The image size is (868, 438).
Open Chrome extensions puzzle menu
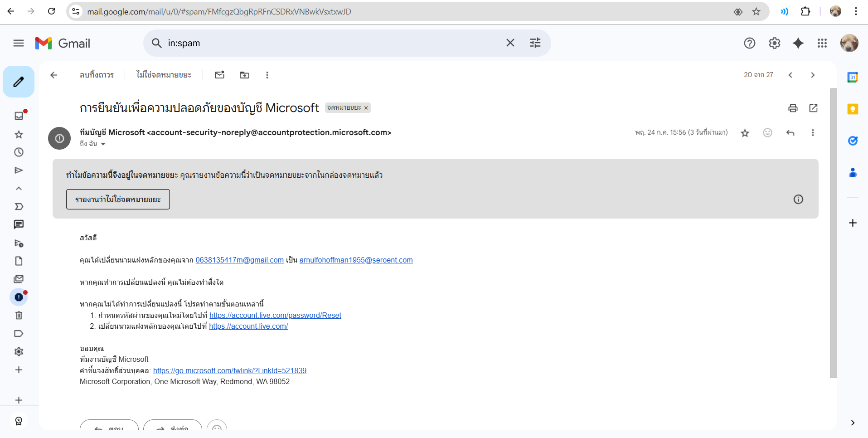805,11
